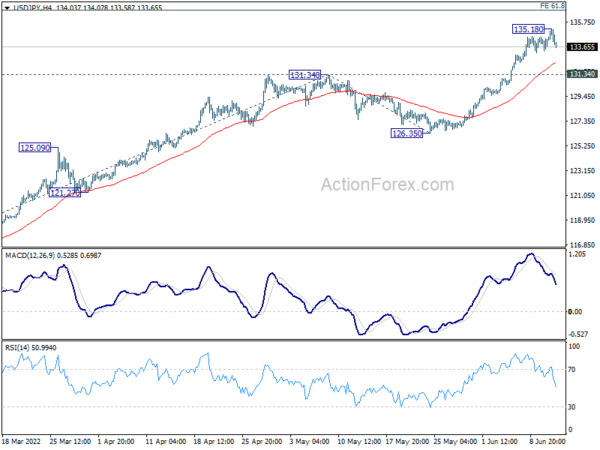Click the 11 Apr 04:00 date label
Viewport: 600px width, 450px height.
point(166,441)
